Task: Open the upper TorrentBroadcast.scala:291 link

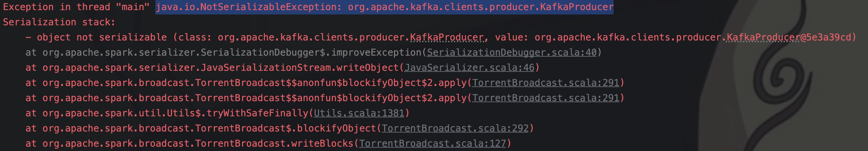Action: coord(545,83)
